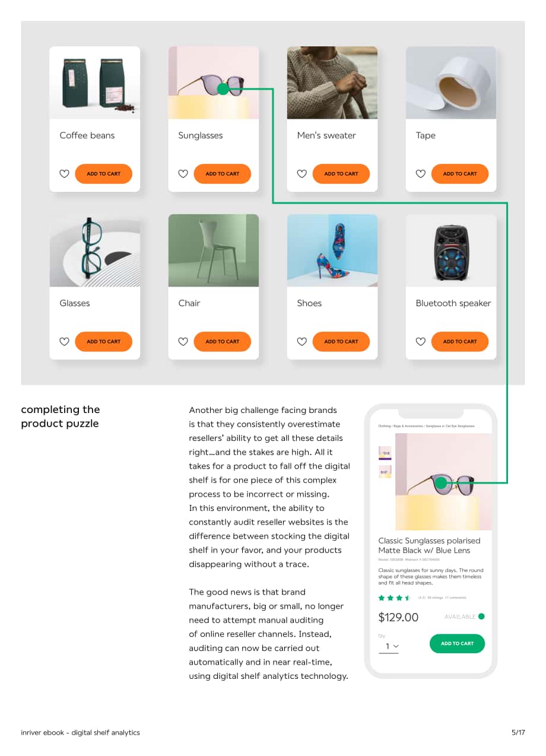Image resolution: width=546 pixels, height=756 pixels.
Task: Select second sunglasses thumbnail in phone gallery
Action: (x=385, y=472)
